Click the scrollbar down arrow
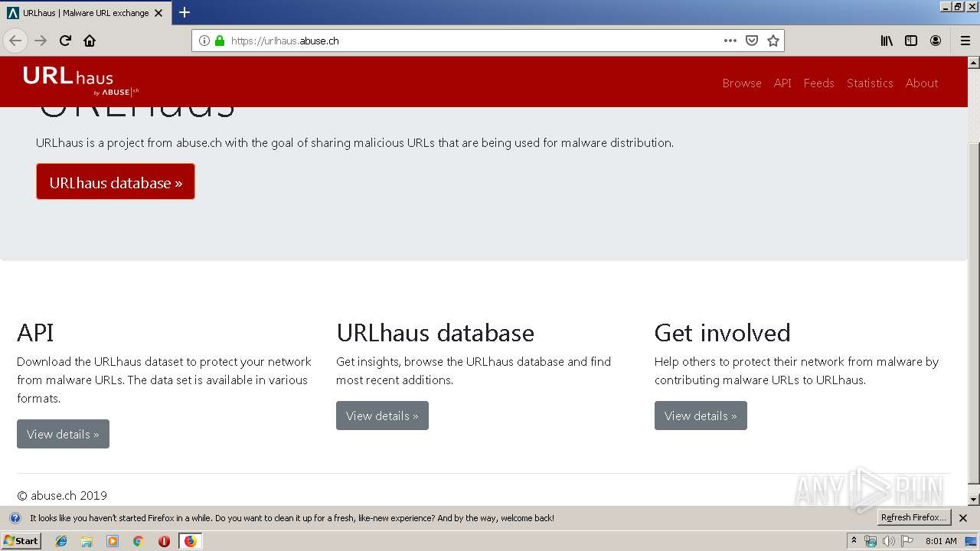This screenshot has width=980, height=551. [974, 500]
